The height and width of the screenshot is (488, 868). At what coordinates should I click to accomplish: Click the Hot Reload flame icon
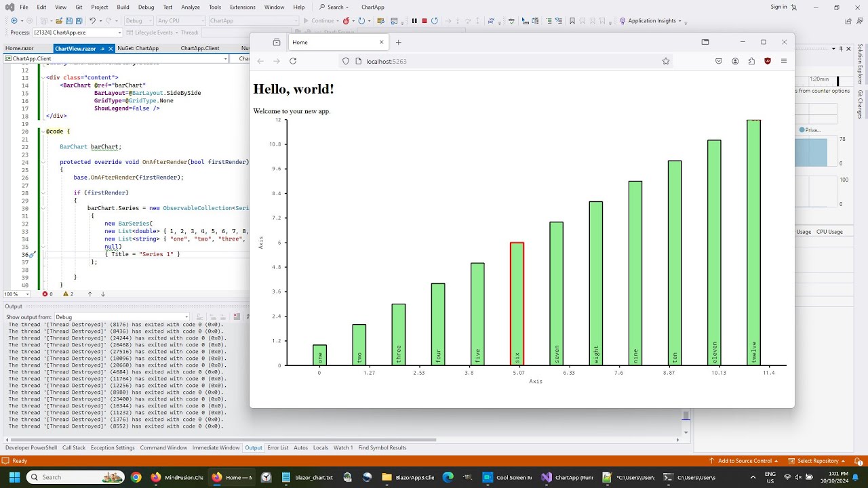click(346, 20)
